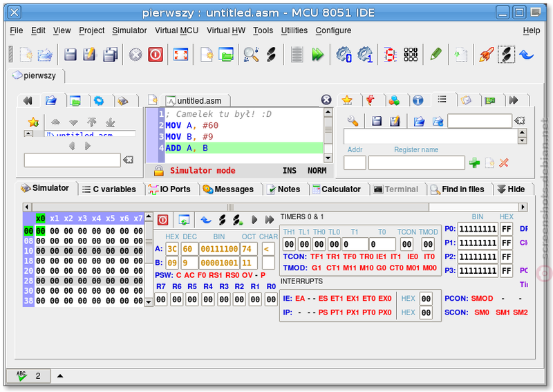Toggle the IE register EA bit
The width and height of the screenshot is (553, 392).
(x=300, y=299)
